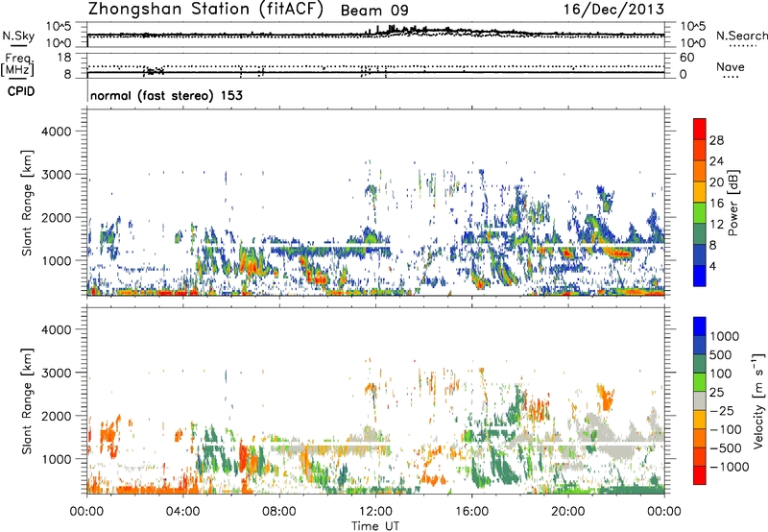Click the "1000" tick in velocity panel y-axis
The height and width of the screenshot is (532, 768).
click(x=57, y=459)
